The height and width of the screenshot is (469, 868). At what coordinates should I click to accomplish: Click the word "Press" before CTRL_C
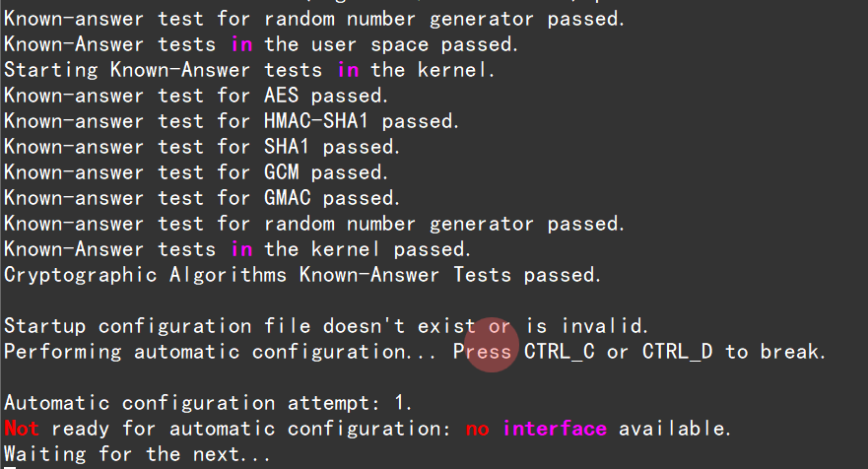click(x=483, y=352)
